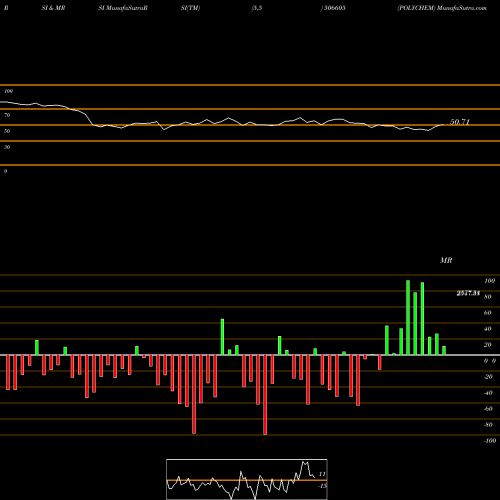500x500 pixels.
Task: Click the (POLYCHEM) MunafaSutra.com header text
Action: (442, 8)
